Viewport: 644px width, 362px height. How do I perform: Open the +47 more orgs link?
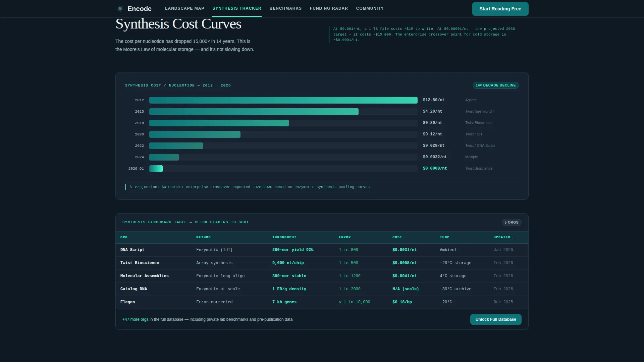point(135,319)
